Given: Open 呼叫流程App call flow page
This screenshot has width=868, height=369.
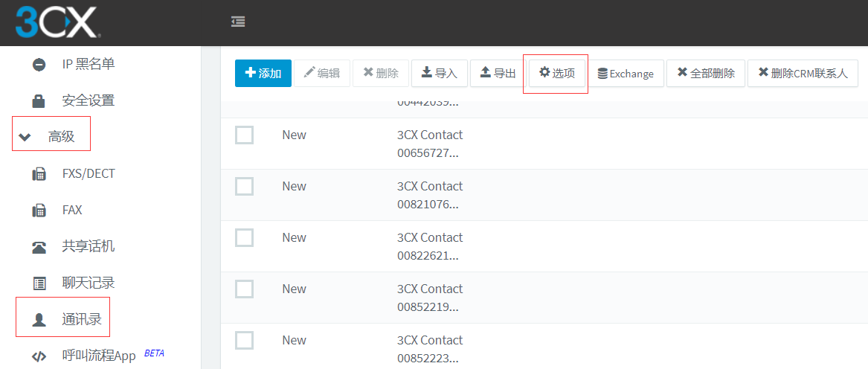Looking at the screenshot, I should coord(98,356).
